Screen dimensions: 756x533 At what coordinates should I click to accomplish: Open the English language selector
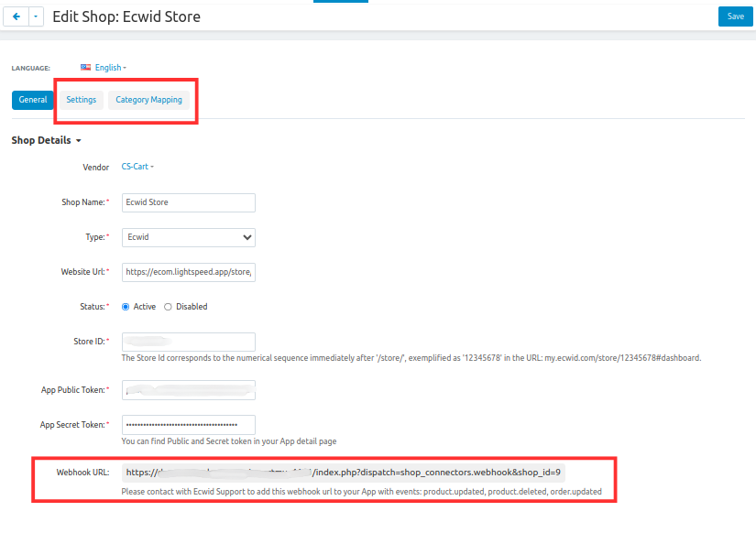pos(110,68)
